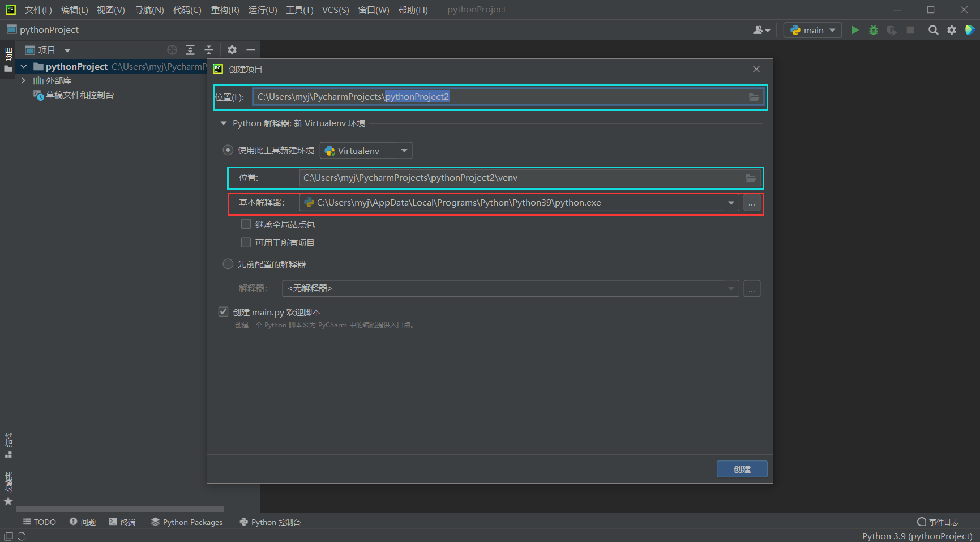Select Scratches and Consoles tree item
The image size is (980, 542).
click(74, 95)
